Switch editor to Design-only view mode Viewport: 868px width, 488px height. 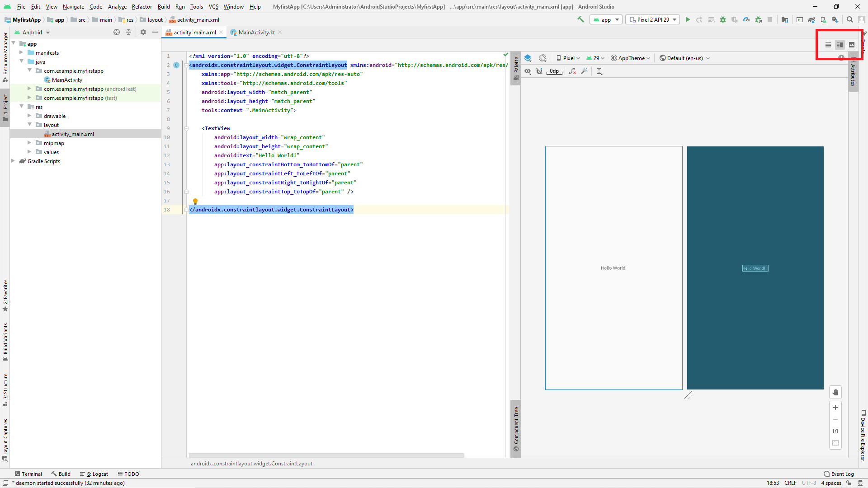[x=852, y=45]
